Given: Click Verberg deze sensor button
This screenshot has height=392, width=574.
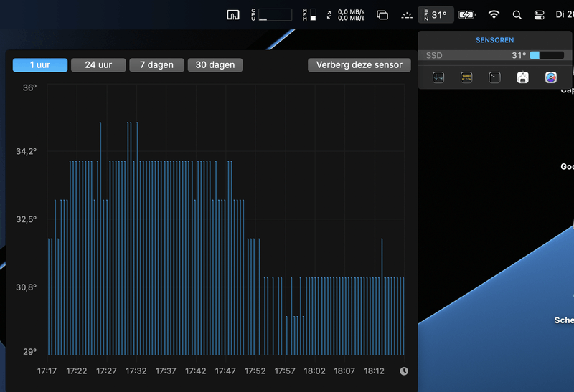Looking at the screenshot, I should tap(359, 65).
